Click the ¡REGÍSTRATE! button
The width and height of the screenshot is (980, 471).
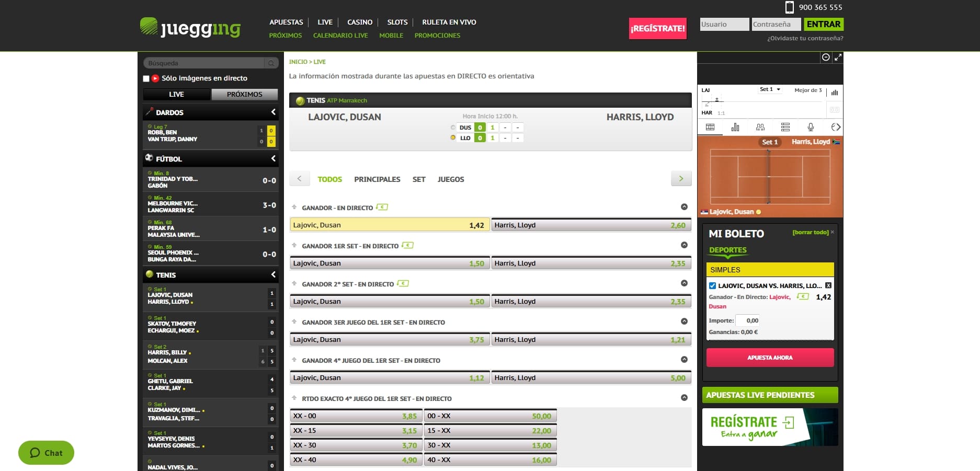pyautogui.click(x=657, y=28)
